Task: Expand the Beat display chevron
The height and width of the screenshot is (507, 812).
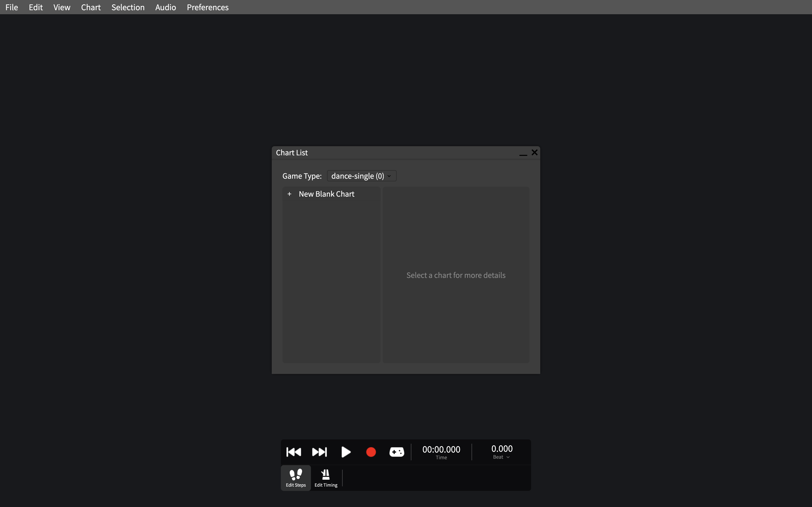Action: (x=508, y=457)
